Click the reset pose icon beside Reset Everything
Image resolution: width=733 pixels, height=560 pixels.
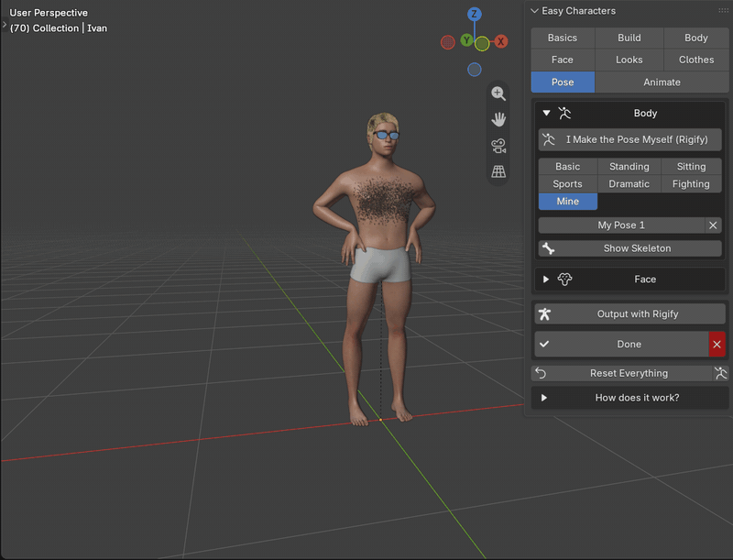coord(720,373)
